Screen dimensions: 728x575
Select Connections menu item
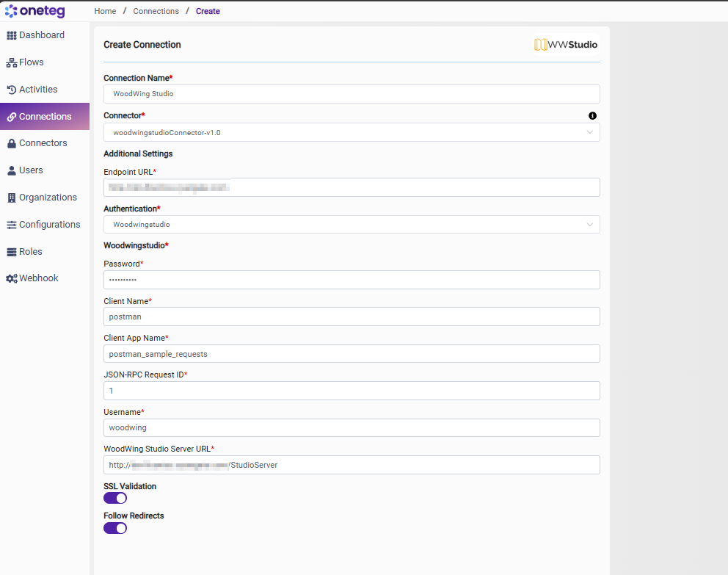pyautogui.click(x=45, y=116)
